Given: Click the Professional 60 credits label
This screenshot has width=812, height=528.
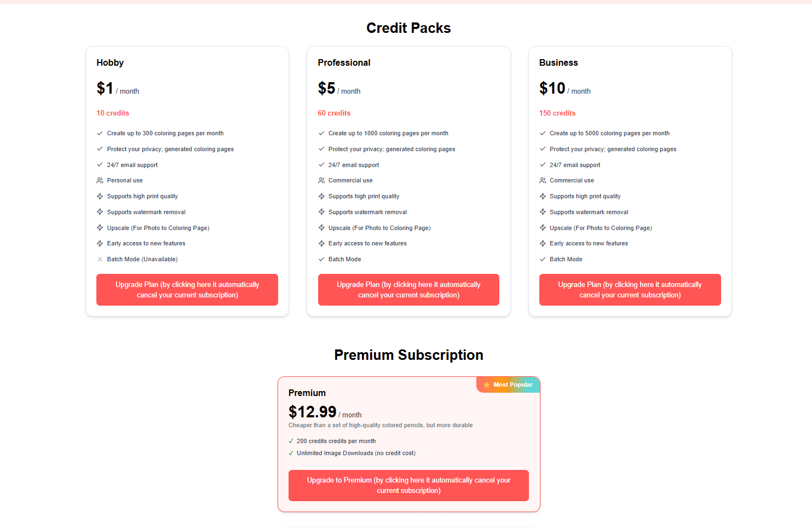Looking at the screenshot, I should tap(334, 113).
